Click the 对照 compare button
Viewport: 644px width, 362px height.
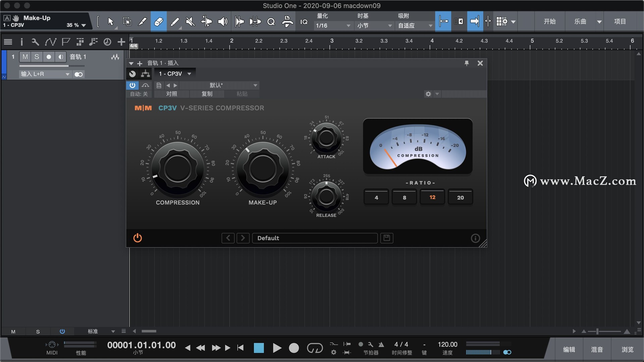coord(171,94)
